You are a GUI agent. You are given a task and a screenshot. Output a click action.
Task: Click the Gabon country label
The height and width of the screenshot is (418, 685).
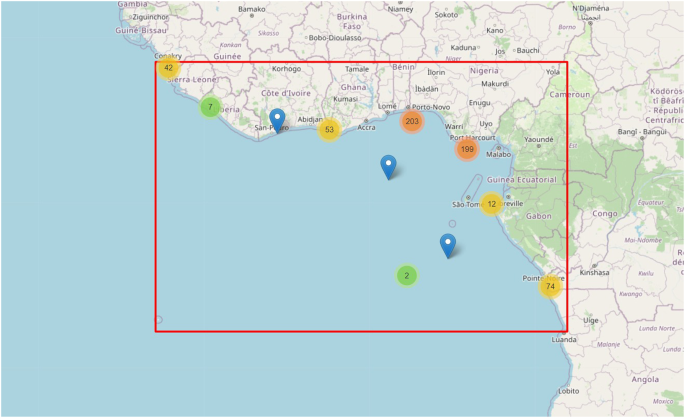tap(539, 216)
